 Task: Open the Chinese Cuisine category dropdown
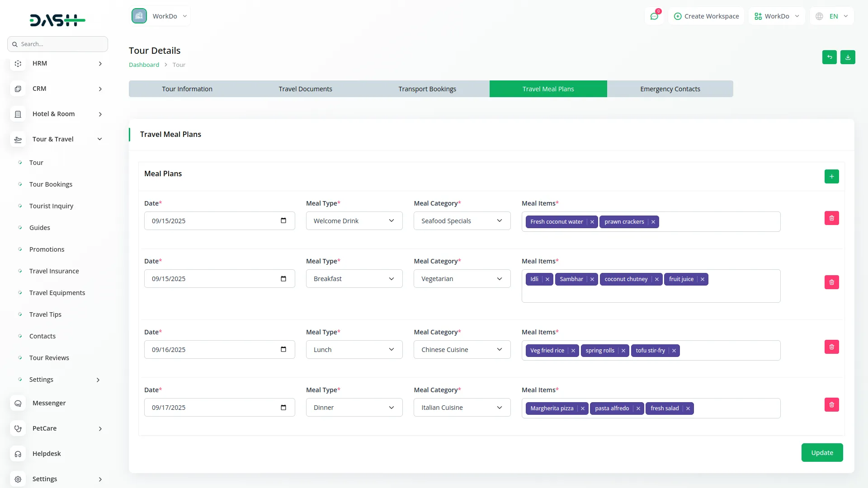(x=462, y=350)
